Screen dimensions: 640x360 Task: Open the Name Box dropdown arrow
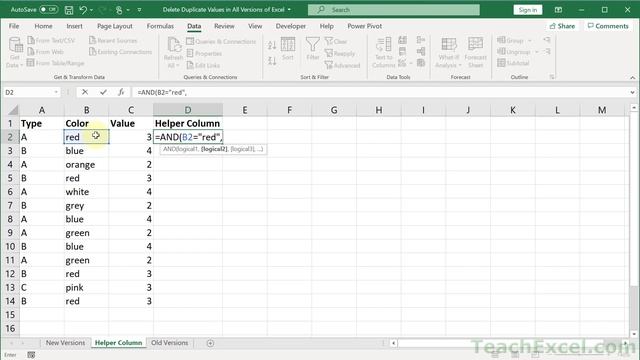tap(56, 93)
